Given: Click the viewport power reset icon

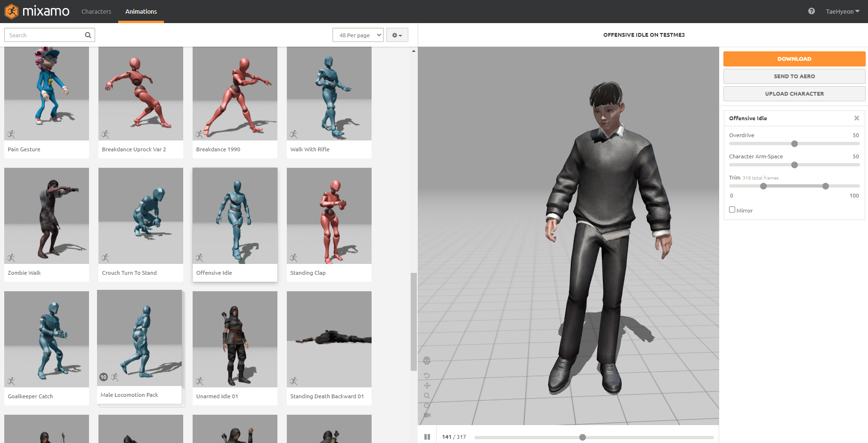Looking at the screenshot, I should 427,405.
